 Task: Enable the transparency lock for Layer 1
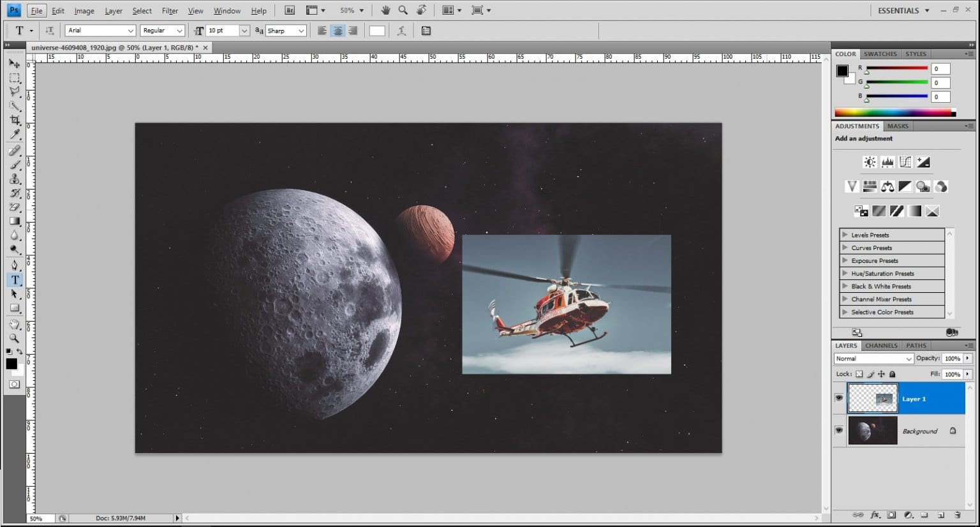tap(860, 374)
